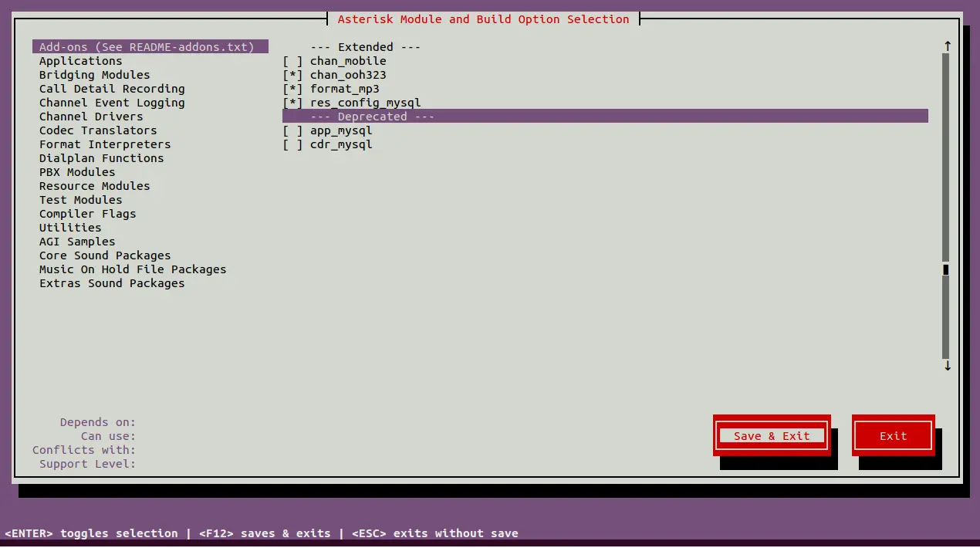Click the Can use label
This screenshot has height=548, width=980.
(x=108, y=436)
